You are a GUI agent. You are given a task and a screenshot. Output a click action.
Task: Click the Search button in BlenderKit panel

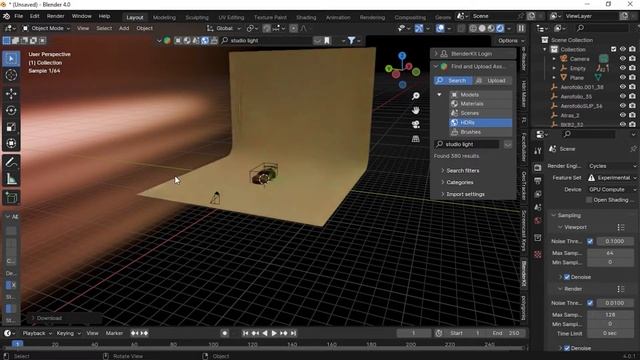tap(453, 80)
